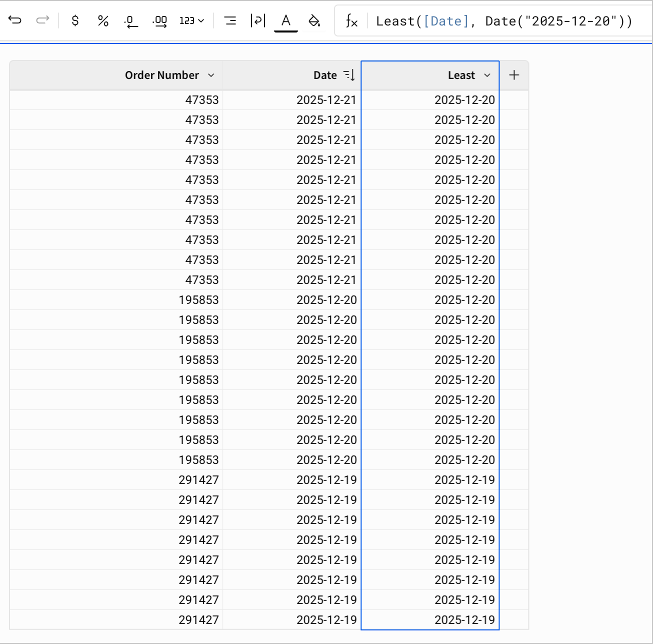Open alignment options
This screenshot has width=653, height=644.
(x=230, y=20)
